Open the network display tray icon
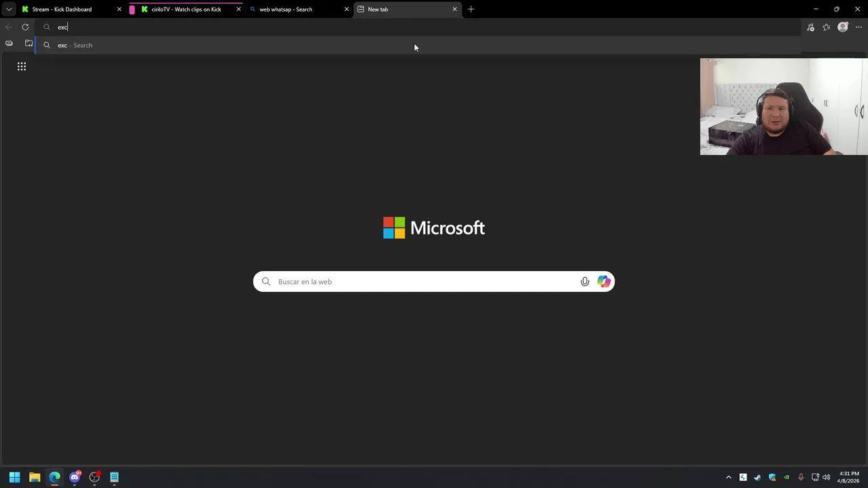The width and height of the screenshot is (868, 488). [x=815, y=477]
